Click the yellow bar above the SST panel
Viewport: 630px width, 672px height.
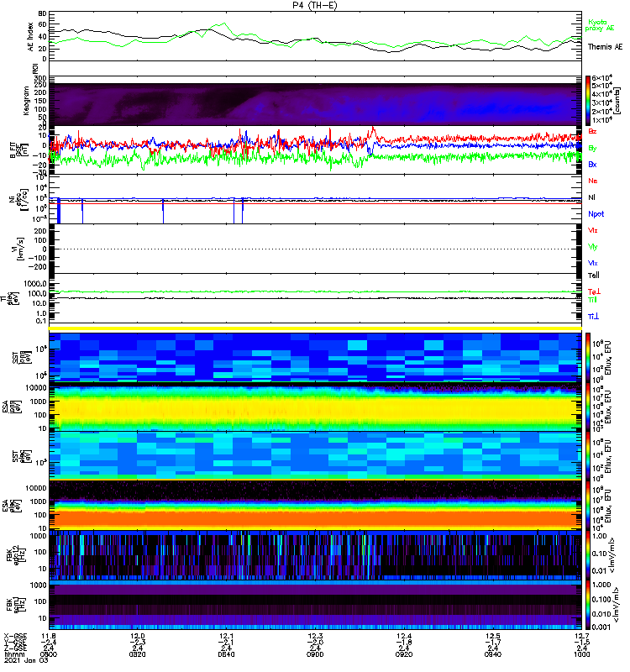[315, 328]
